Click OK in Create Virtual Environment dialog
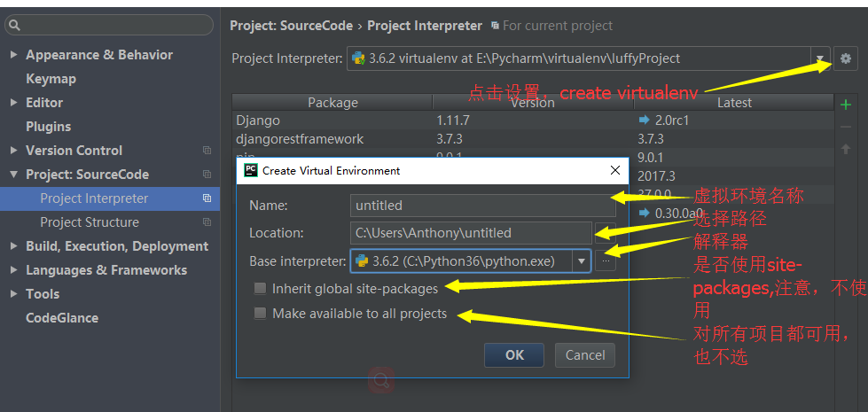The height and width of the screenshot is (412, 868). [x=514, y=355]
